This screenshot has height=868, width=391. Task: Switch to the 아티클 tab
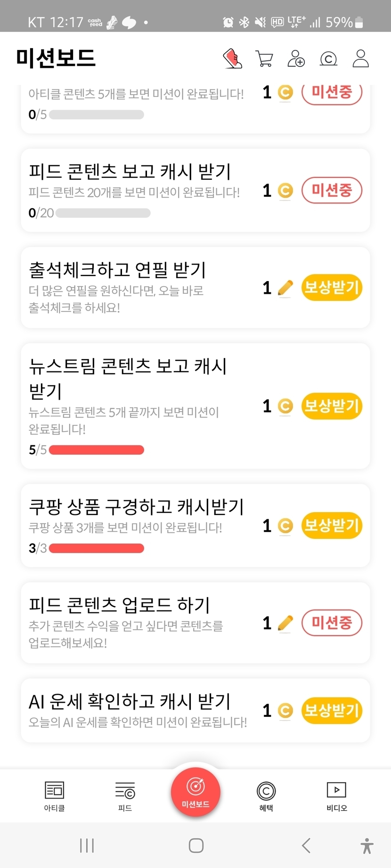[54, 796]
